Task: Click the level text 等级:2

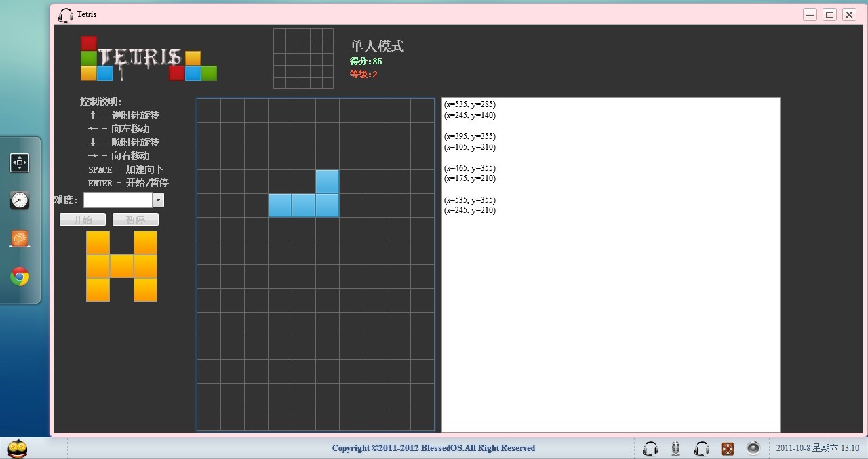Action: [363, 75]
